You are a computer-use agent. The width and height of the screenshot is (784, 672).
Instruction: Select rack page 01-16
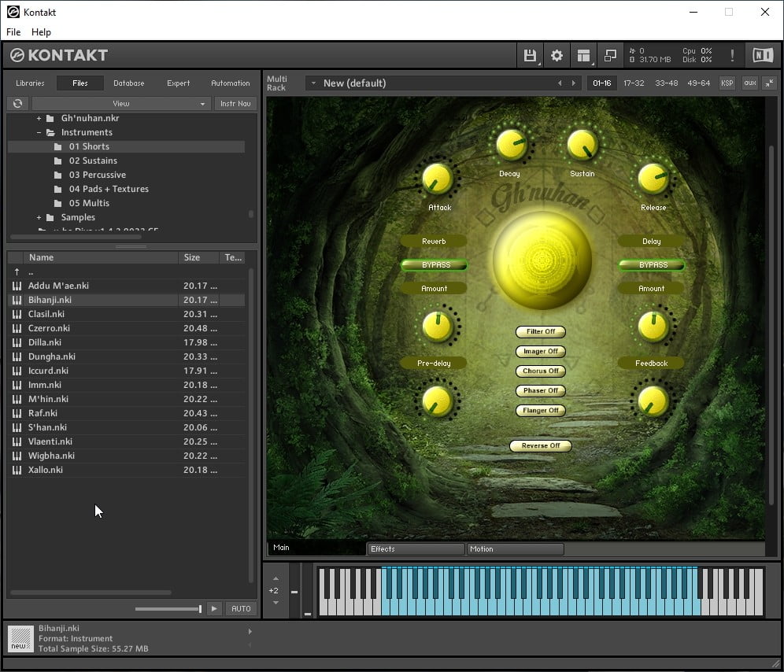tap(602, 83)
